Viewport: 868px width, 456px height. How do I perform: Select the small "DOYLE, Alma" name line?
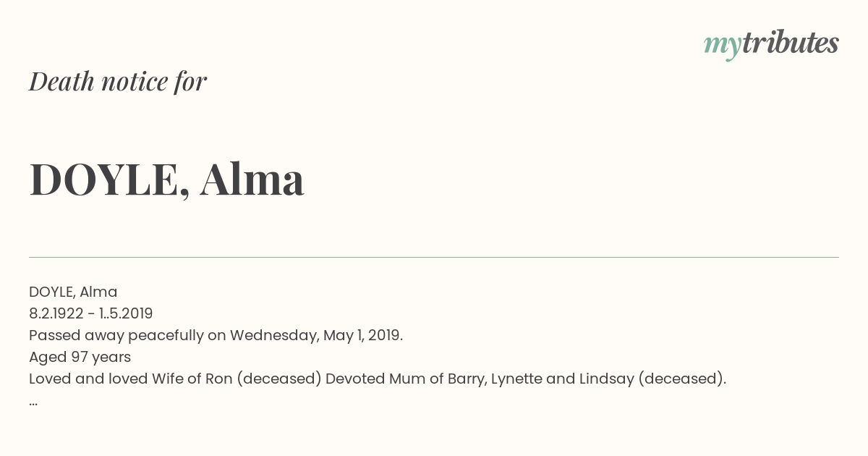point(73,292)
